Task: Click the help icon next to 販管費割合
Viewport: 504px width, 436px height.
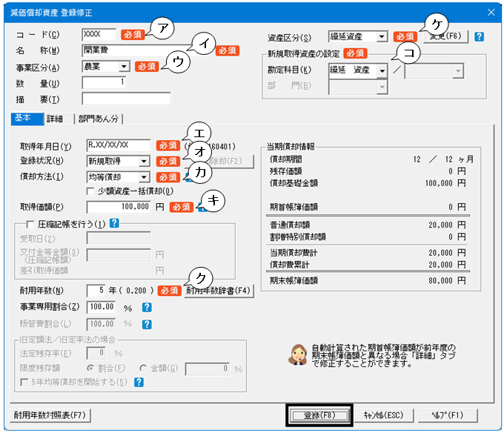Action: point(147,323)
